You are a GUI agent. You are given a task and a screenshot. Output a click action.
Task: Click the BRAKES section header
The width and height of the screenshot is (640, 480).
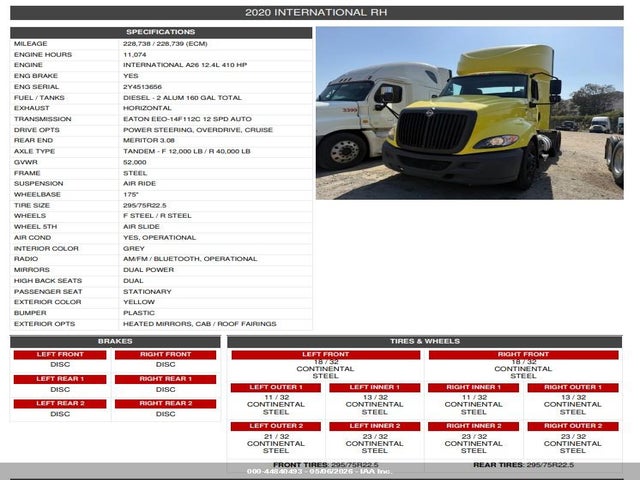tap(115, 342)
